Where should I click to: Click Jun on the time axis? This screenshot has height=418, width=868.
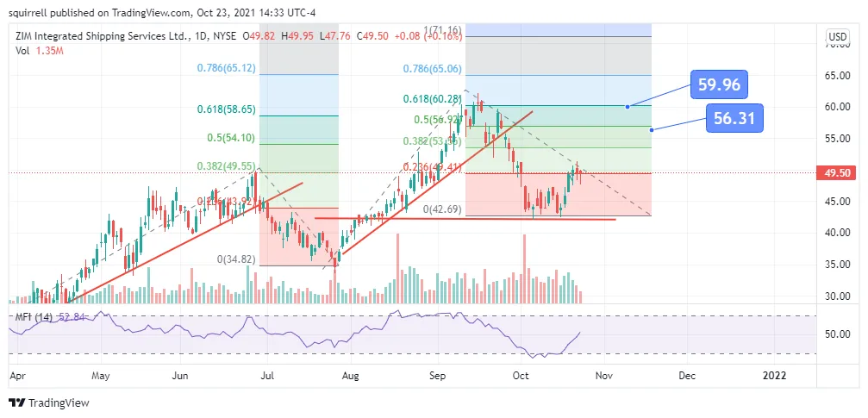(x=180, y=376)
